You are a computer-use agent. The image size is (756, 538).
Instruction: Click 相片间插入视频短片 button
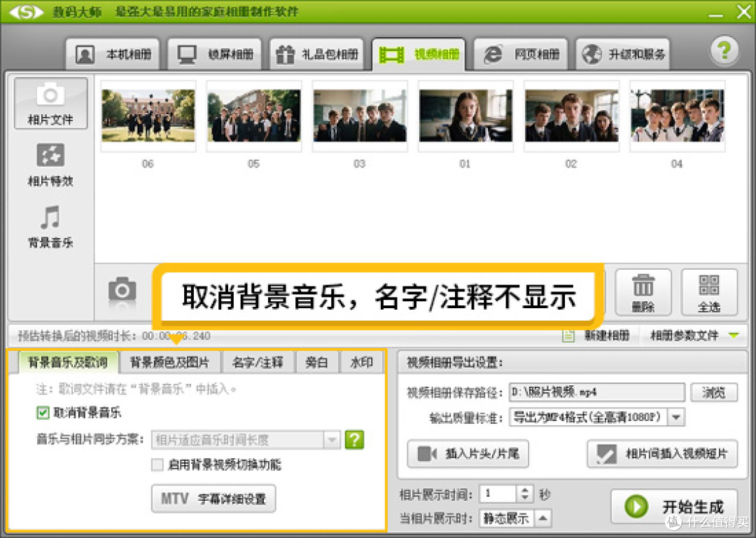click(x=662, y=453)
